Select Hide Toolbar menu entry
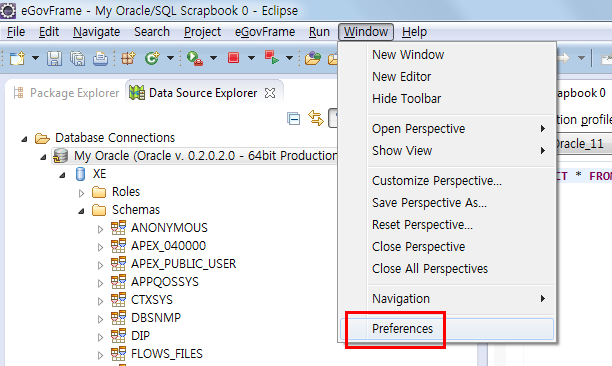Image resolution: width=612 pixels, height=366 pixels. (x=447, y=99)
